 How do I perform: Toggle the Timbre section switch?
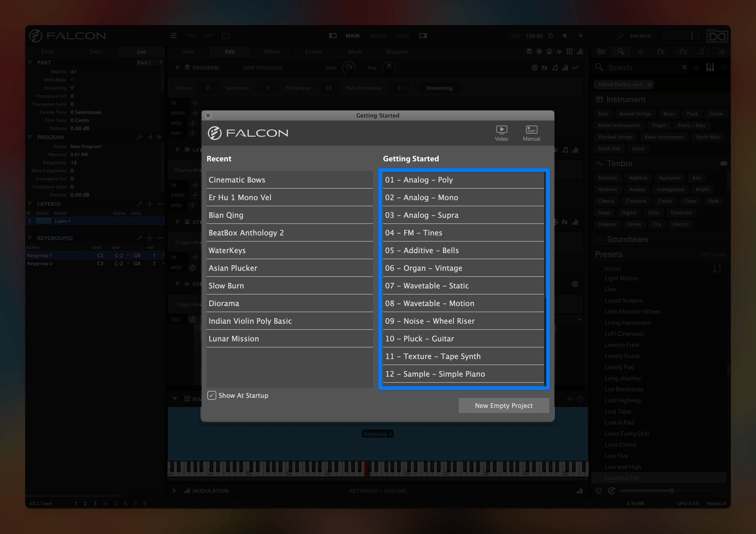pos(723,164)
